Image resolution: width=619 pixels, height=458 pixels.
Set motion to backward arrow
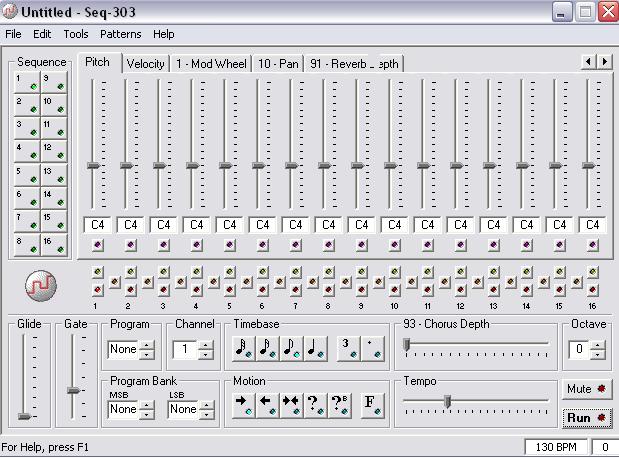click(x=267, y=402)
